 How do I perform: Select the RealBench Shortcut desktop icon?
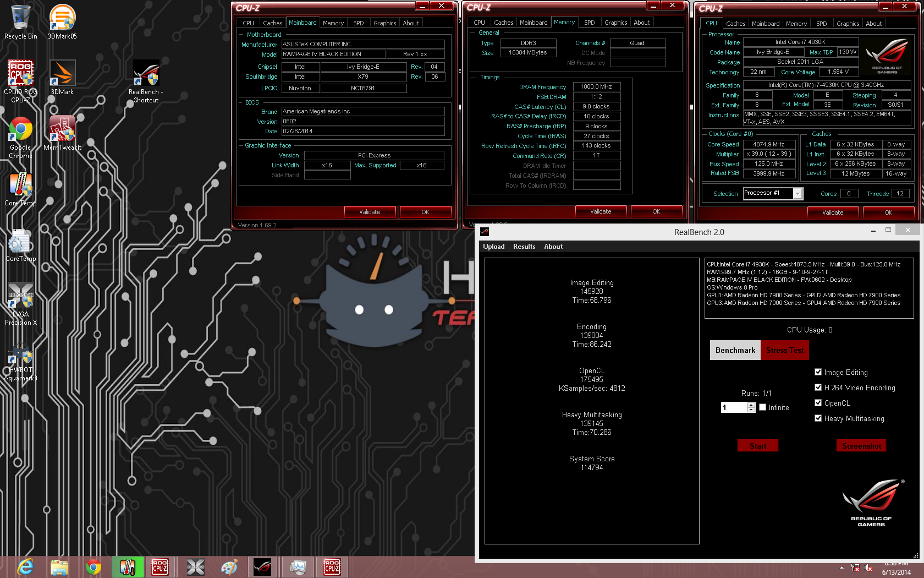click(146, 81)
